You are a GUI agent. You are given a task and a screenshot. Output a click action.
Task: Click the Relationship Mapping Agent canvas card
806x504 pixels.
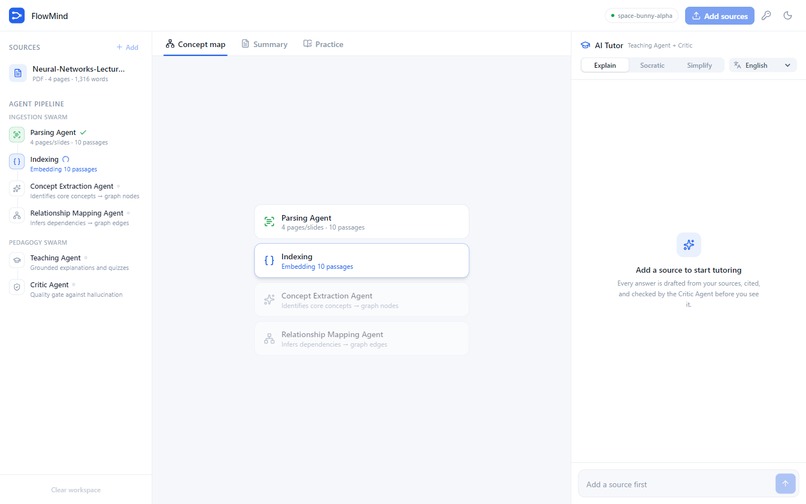pos(361,338)
